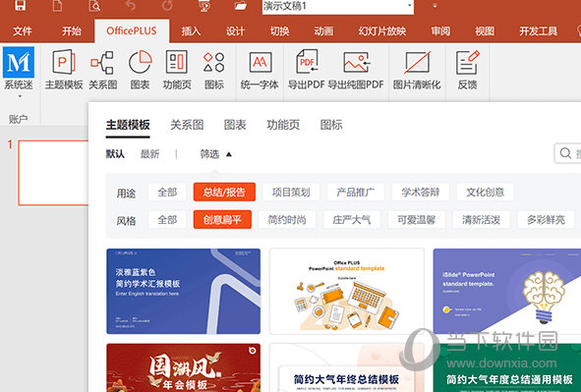Screen dimensions: 581x392
Task: Open the 淡雅蓝紫色简约学术汇报模板 thumbnail
Action: click(184, 292)
